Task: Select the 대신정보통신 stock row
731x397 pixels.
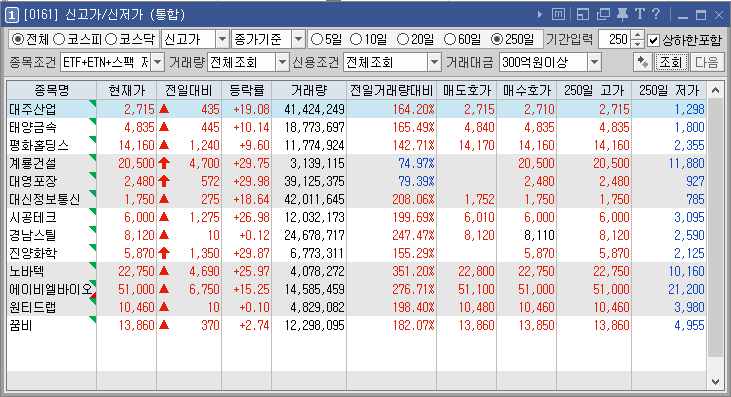Action: click(x=356, y=199)
